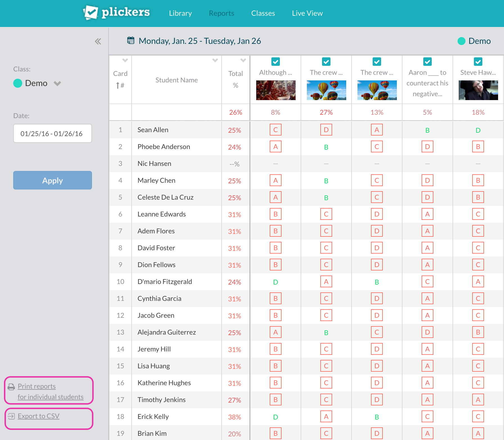Screen dimensions: 504x440
Task: Open the Demo class dropdown
Action: coord(57,84)
